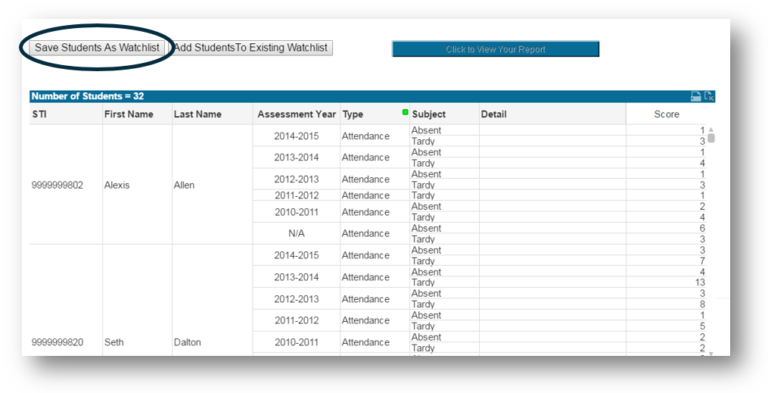Screen dimensions: 768x393
Task: Click Alexis's 2013-2014 assessment year cell
Action: (x=296, y=157)
